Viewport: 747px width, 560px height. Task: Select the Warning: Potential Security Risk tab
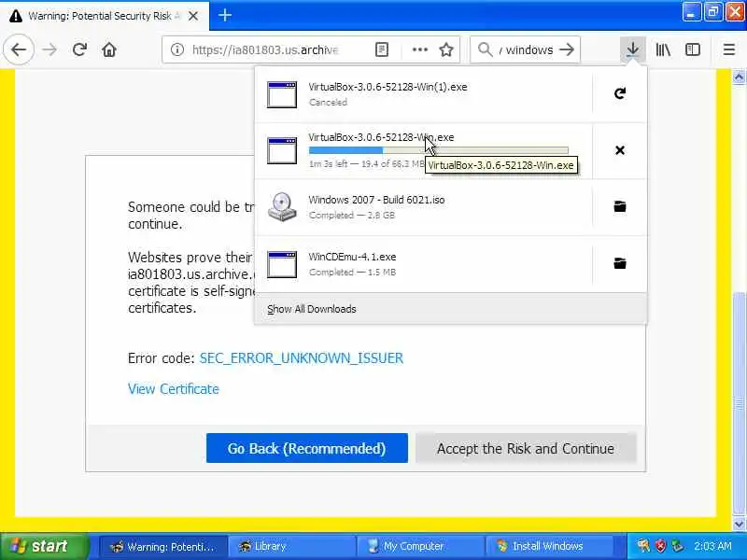105,16
